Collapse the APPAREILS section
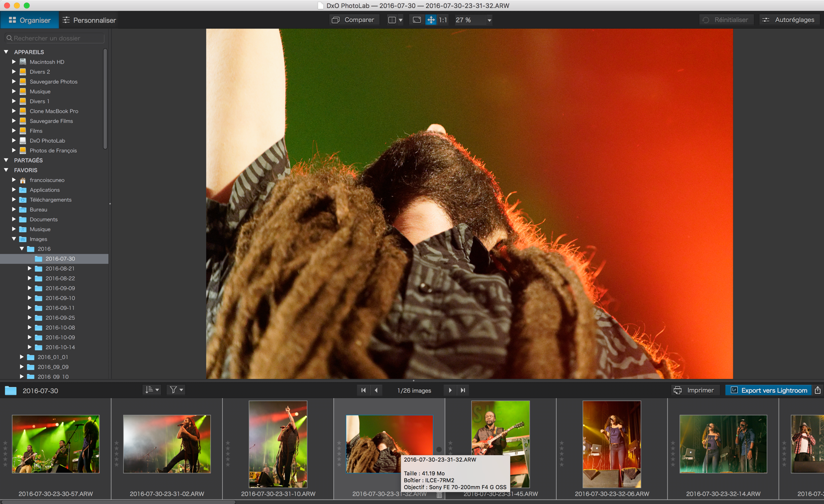This screenshot has height=504, width=824. 6,52
